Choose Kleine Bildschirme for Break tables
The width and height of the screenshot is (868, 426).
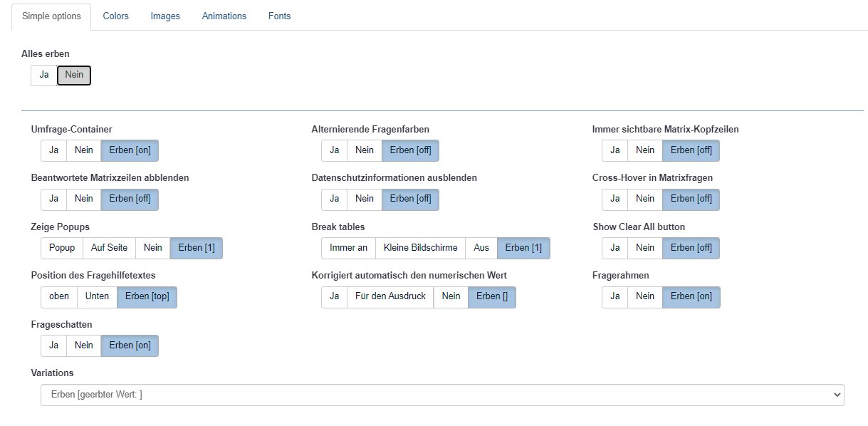pyautogui.click(x=420, y=248)
